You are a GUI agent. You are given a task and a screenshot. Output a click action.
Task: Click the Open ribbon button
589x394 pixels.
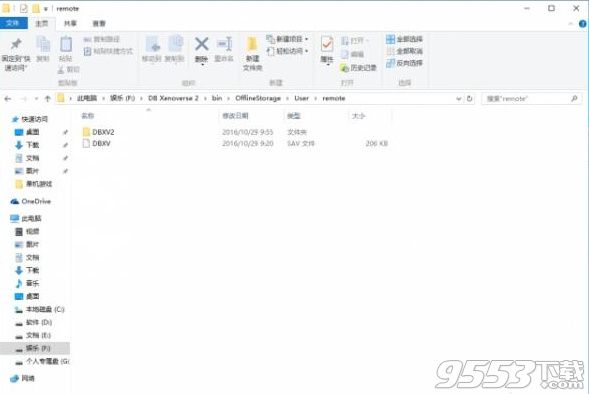point(355,41)
